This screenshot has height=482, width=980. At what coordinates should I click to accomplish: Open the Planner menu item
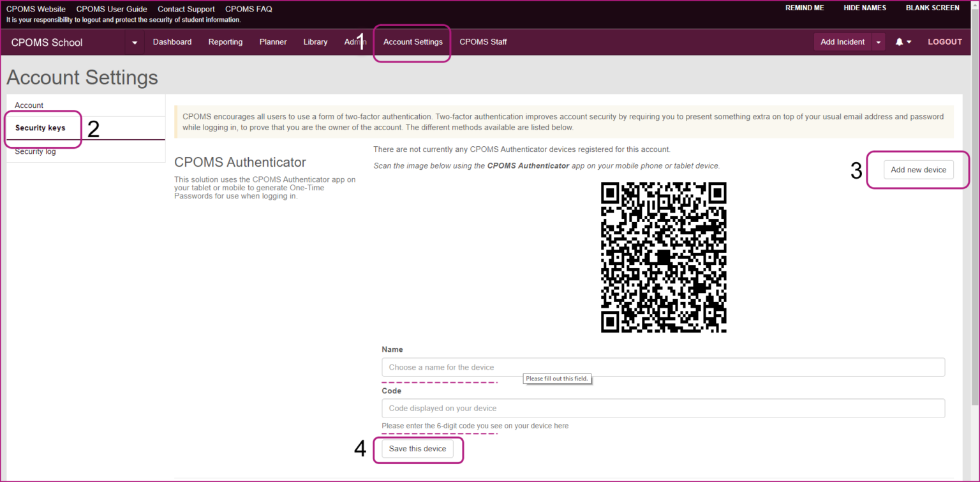(x=273, y=42)
